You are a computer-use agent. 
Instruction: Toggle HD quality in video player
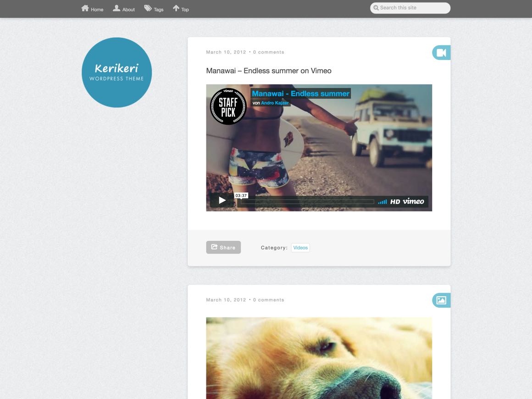click(395, 202)
